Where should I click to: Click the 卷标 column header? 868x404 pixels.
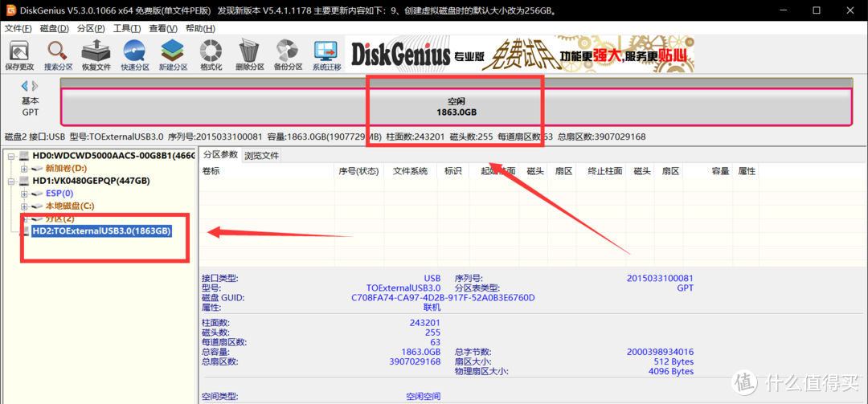click(x=266, y=171)
